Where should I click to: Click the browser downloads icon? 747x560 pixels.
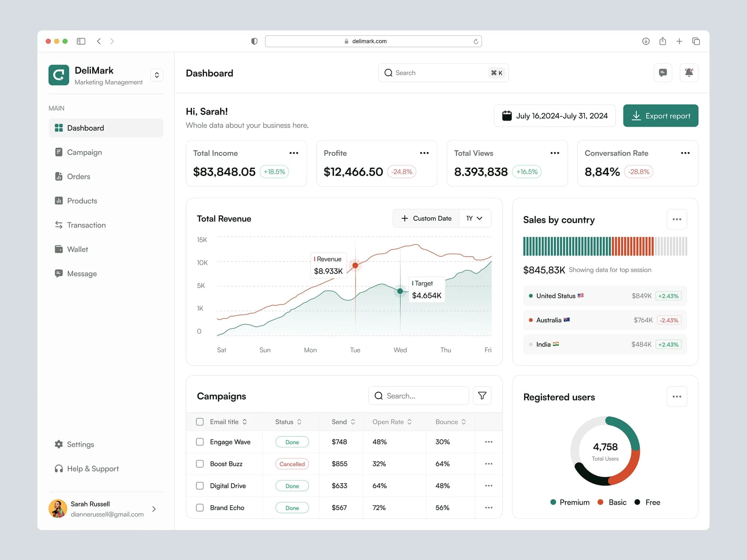[646, 41]
